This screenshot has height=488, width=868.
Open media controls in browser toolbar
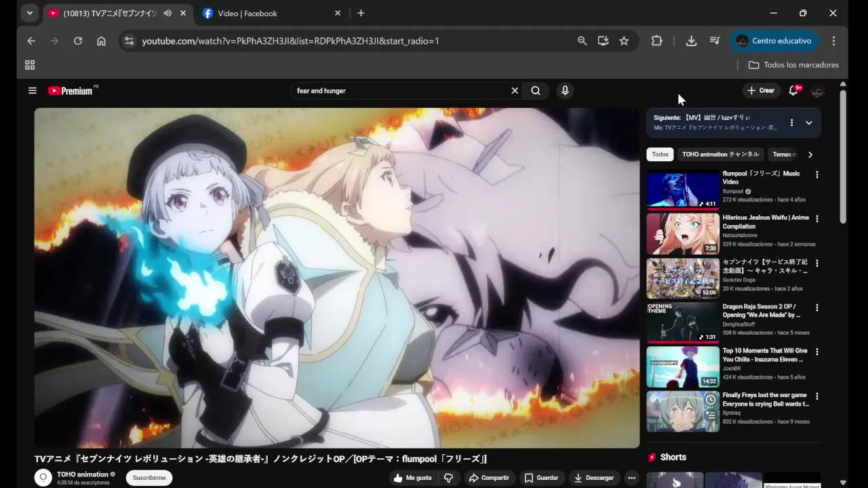(715, 41)
